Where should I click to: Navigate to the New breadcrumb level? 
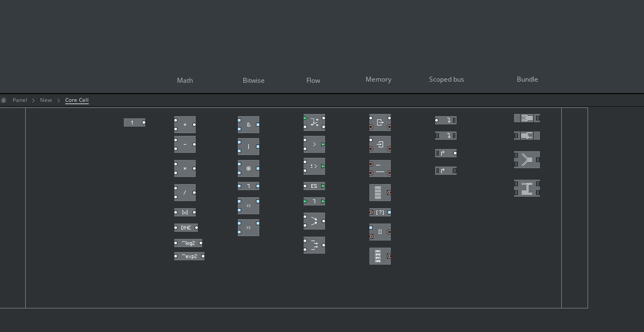pyautogui.click(x=46, y=100)
